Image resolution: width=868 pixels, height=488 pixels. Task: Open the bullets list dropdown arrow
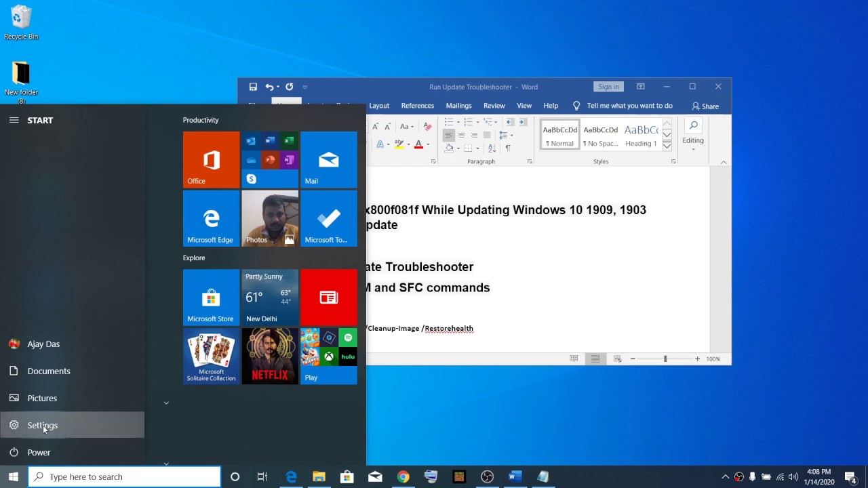coord(458,122)
